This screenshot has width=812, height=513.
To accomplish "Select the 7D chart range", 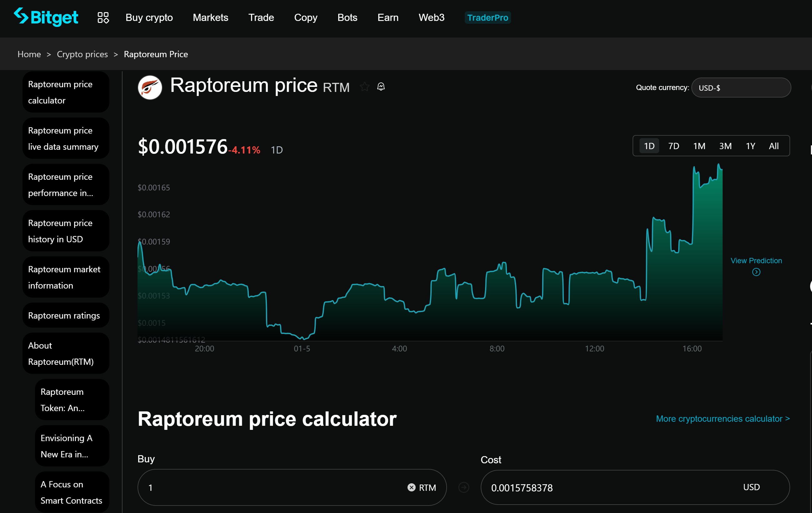I will coord(674,146).
